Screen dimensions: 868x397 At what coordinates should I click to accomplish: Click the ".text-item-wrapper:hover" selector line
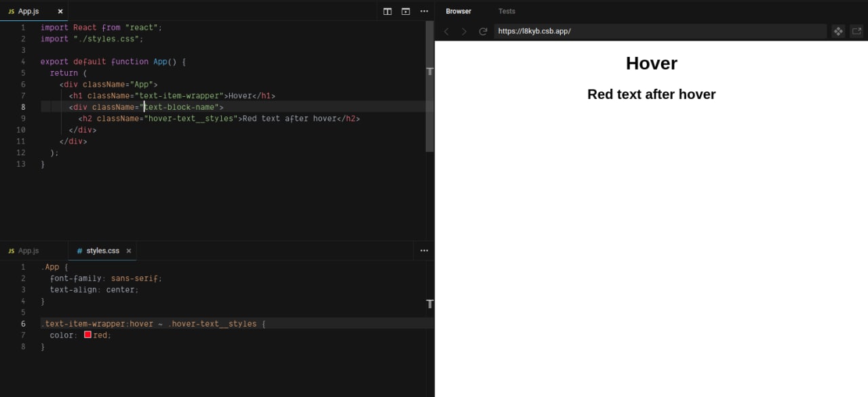coord(153,324)
